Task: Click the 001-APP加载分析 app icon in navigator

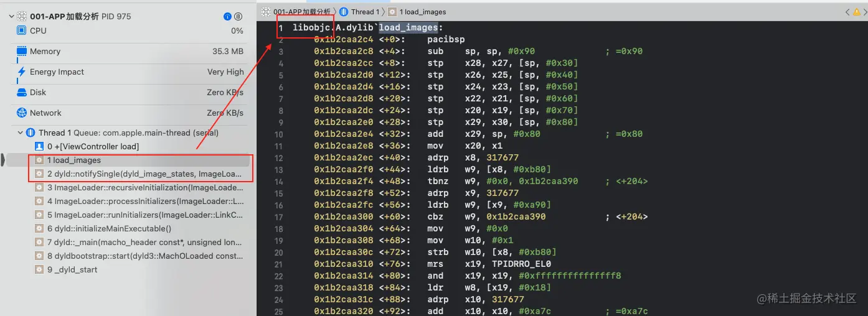Action: 22,16
